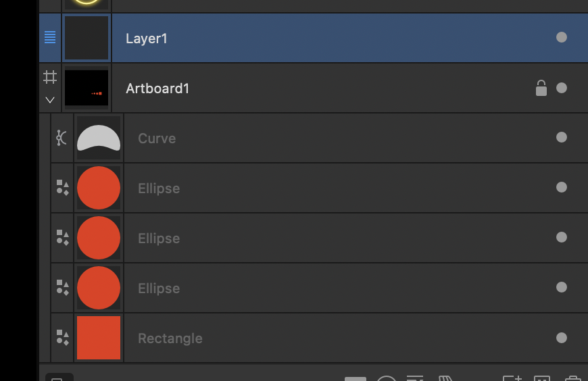Click the shape icon of the second Ellipse layer
This screenshot has height=381, width=588.
63,237
